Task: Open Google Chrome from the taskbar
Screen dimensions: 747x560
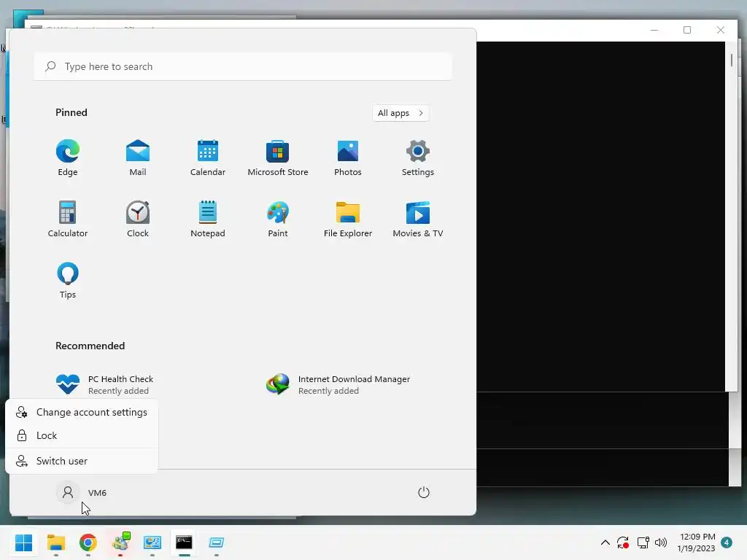Action: [x=88, y=542]
